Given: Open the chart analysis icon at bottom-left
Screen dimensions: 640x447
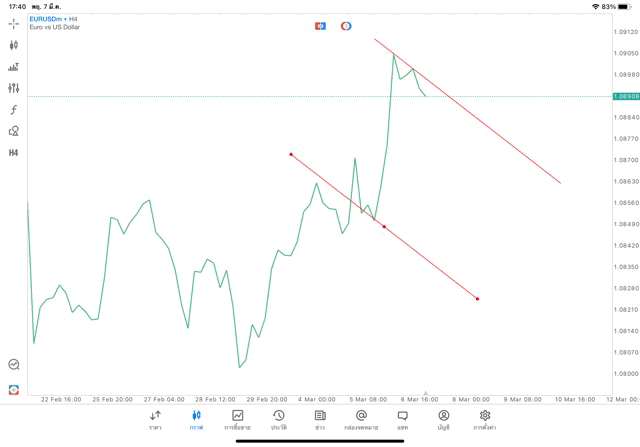Looking at the screenshot, I should (14, 365).
